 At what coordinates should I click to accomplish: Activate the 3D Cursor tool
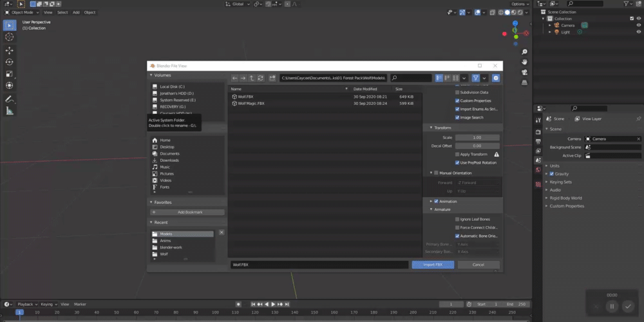click(x=10, y=37)
